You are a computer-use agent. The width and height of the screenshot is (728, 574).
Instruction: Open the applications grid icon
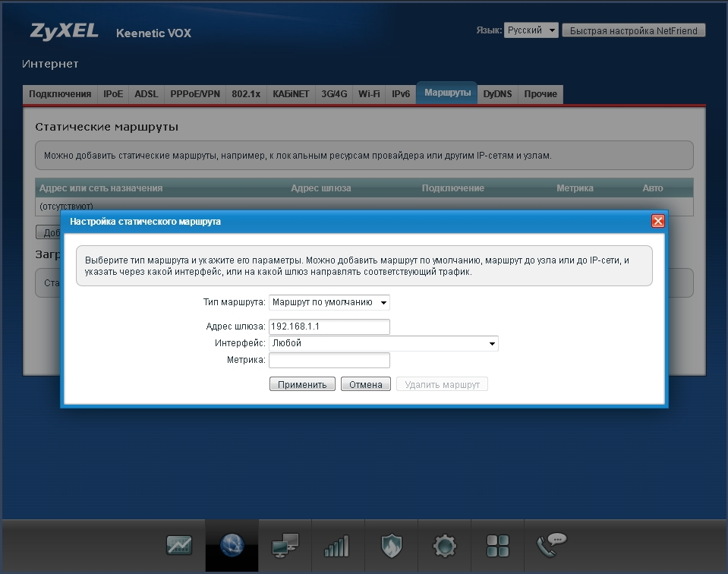pyautogui.click(x=497, y=545)
